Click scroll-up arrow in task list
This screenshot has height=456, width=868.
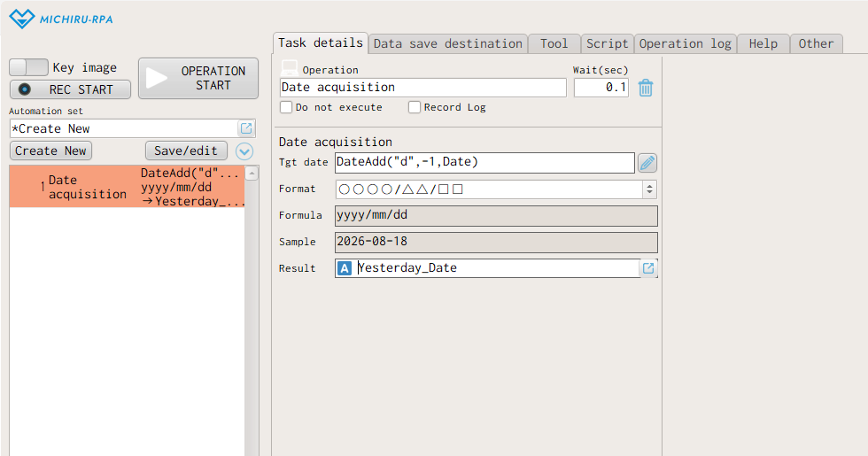(x=252, y=174)
